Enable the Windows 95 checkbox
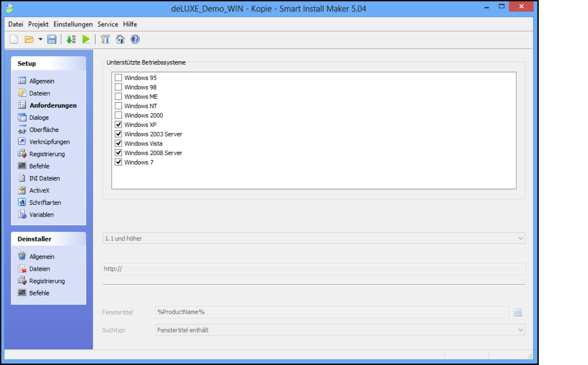Screen dimensions: 588x365 tap(119, 78)
